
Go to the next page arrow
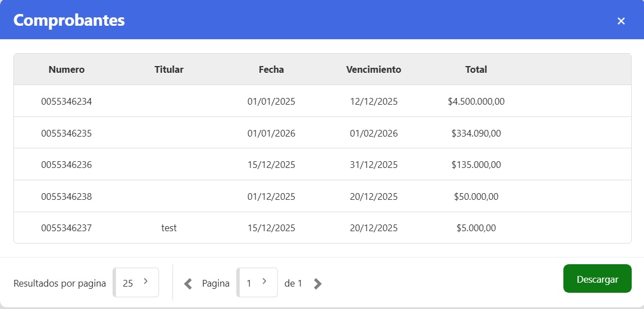tap(318, 284)
